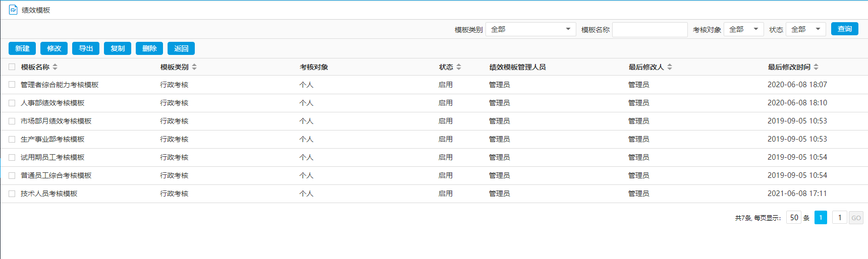Check the 技术人员考核模板 row checkbox
Image resolution: width=868 pixels, height=259 pixels.
[x=12, y=193]
